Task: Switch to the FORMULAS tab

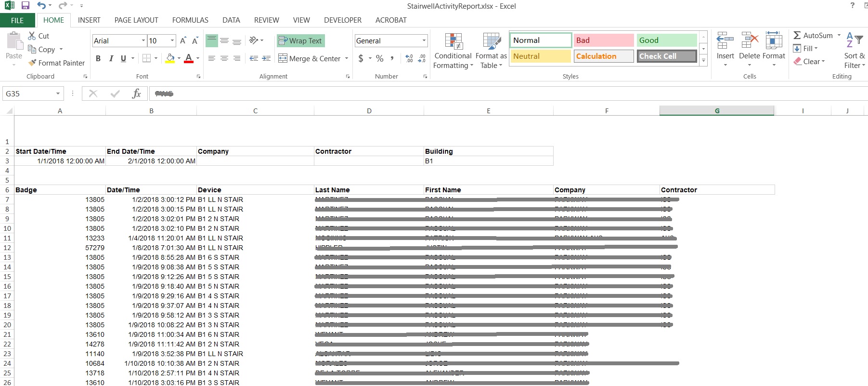Action: (x=190, y=20)
